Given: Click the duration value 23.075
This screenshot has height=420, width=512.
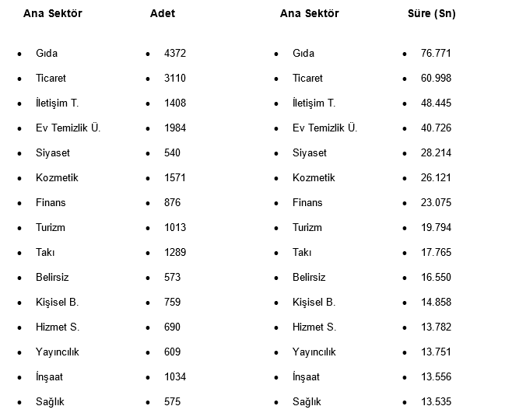Looking at the screenshot, I should [x=437, y=203].
